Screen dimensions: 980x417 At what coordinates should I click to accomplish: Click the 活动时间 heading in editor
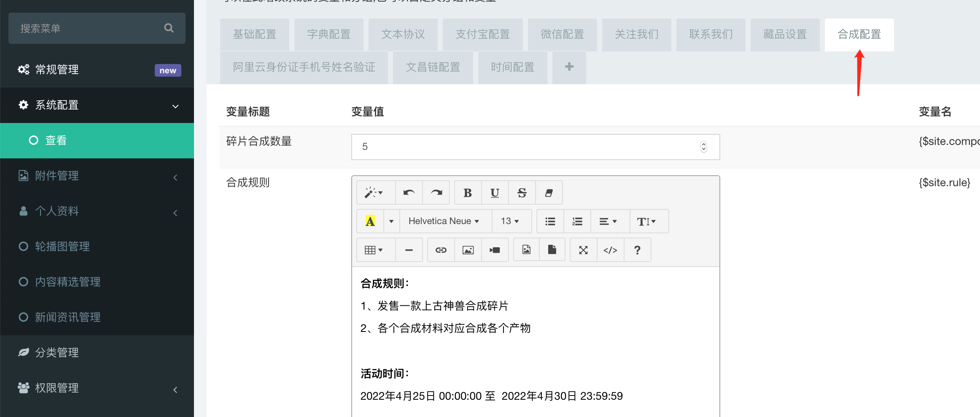(385, 374)
